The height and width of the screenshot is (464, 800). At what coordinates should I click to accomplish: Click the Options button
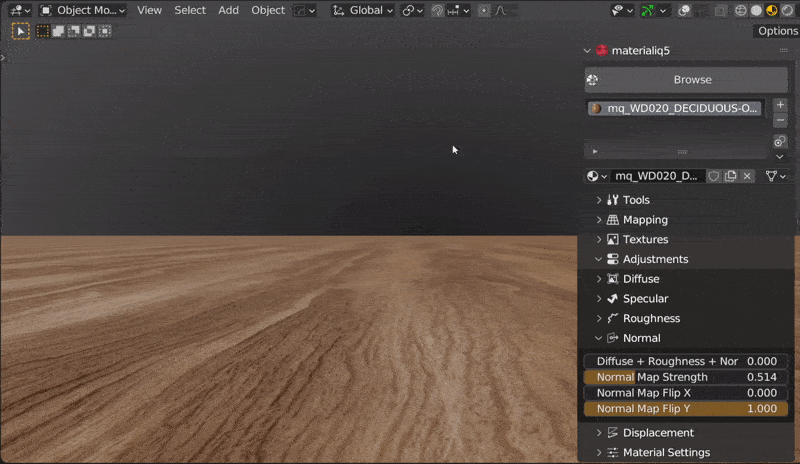(x=777, y=31)
